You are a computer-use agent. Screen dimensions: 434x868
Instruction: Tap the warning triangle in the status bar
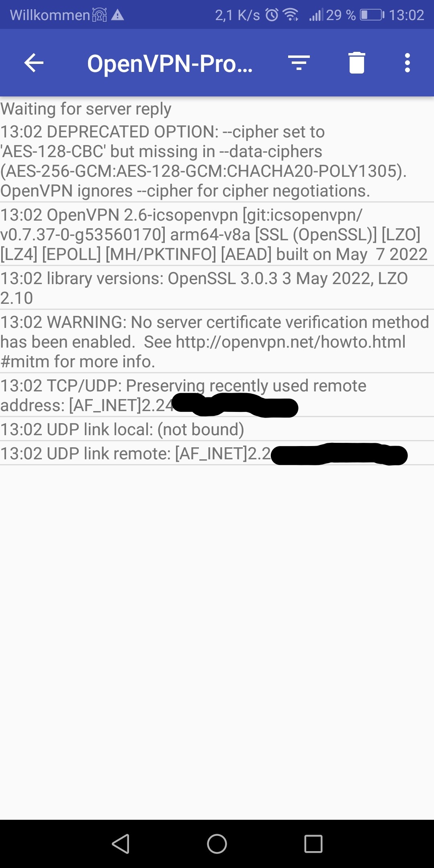coord(117,15)
